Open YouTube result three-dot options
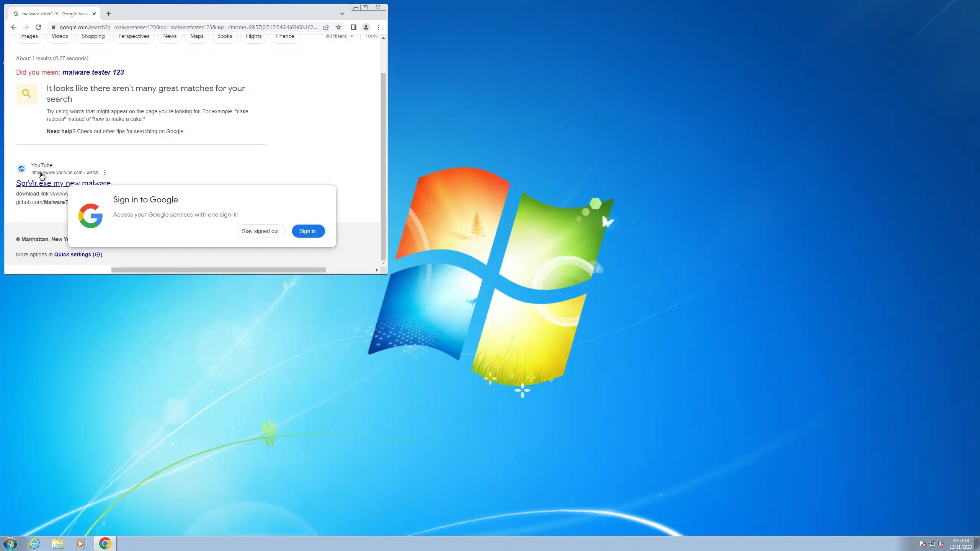This screenshot has height=551, width=980. [105, 173]
